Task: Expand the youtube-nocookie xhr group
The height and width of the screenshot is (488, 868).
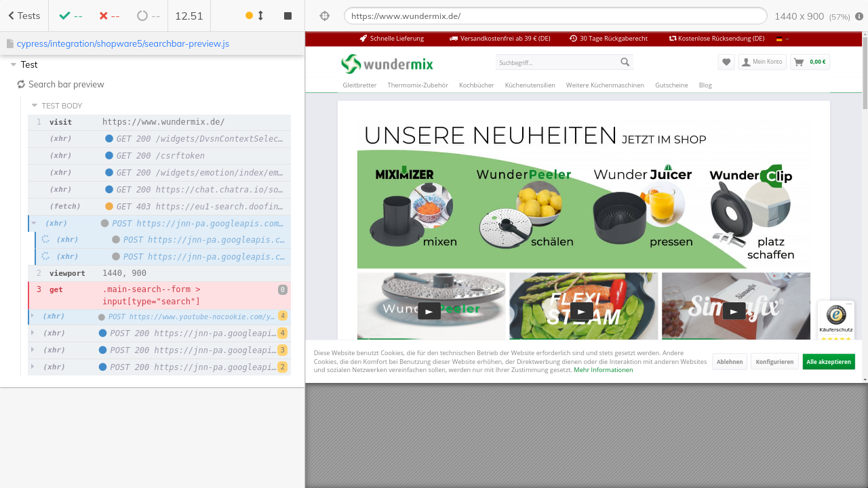Action: click(x=32, y=317)
